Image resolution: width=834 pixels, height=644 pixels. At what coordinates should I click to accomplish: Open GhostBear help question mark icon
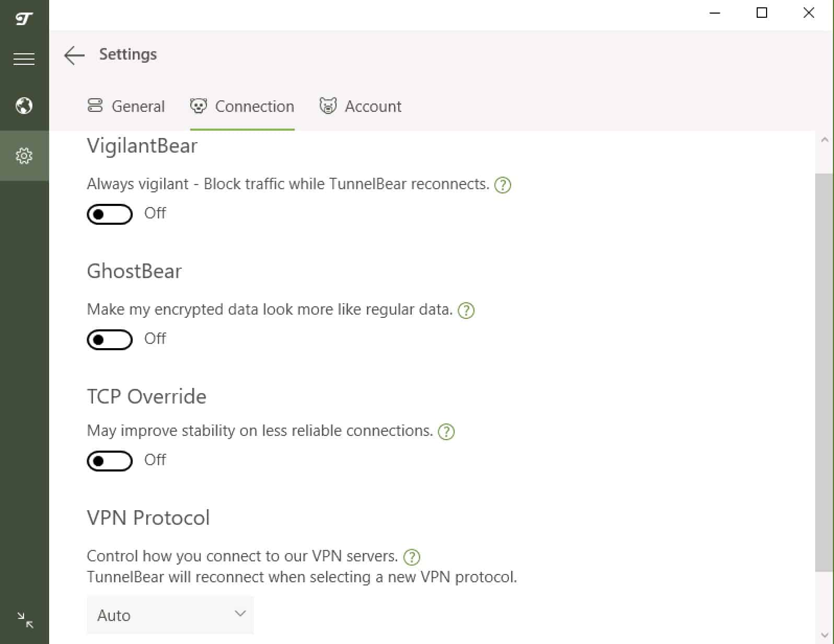tap(466, 310)
